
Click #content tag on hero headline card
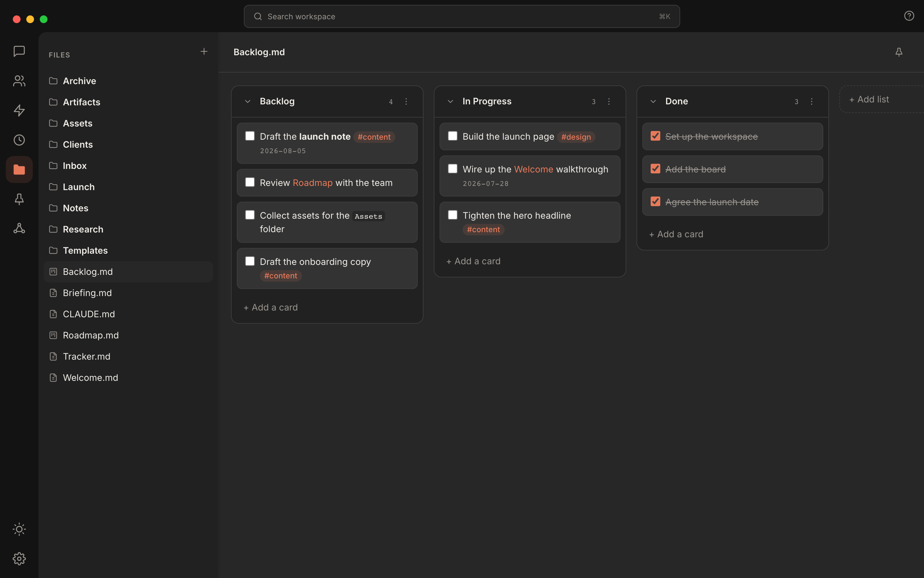pos(483,229)
